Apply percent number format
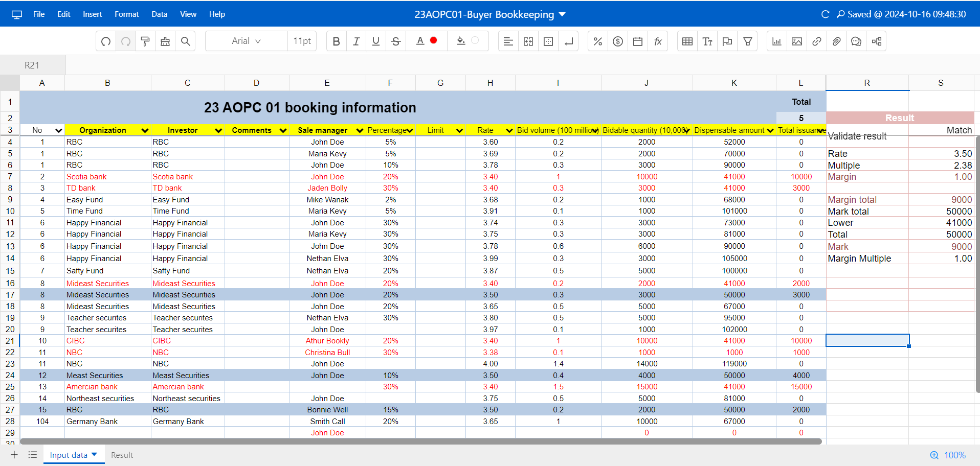 pyautogui.click(x=598, y=41)
